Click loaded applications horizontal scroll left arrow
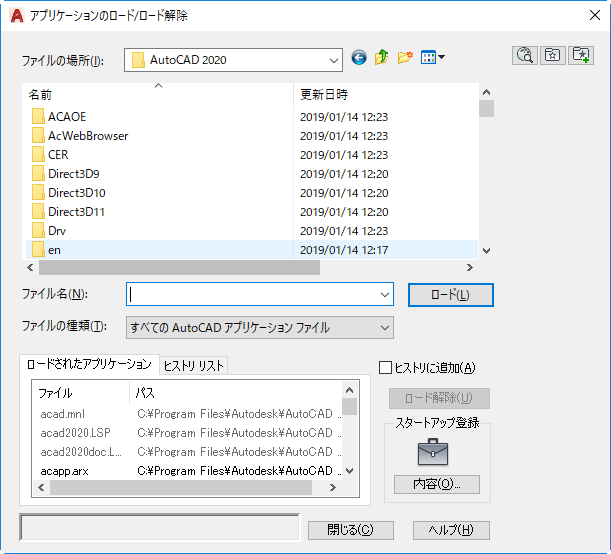This screenshot has height=554, width=611. pos(41,487)
